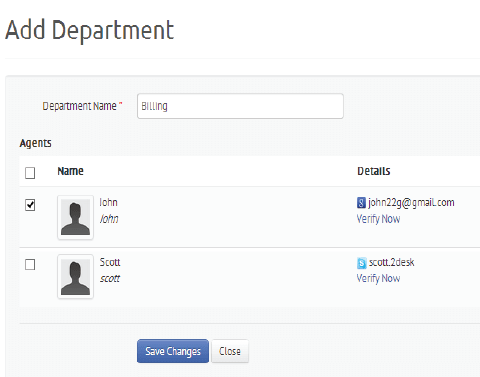The height and width of the screenshot is (377, 480).
Task: Click John's avatar silhouette picture
Action: [x=75, y=217]
